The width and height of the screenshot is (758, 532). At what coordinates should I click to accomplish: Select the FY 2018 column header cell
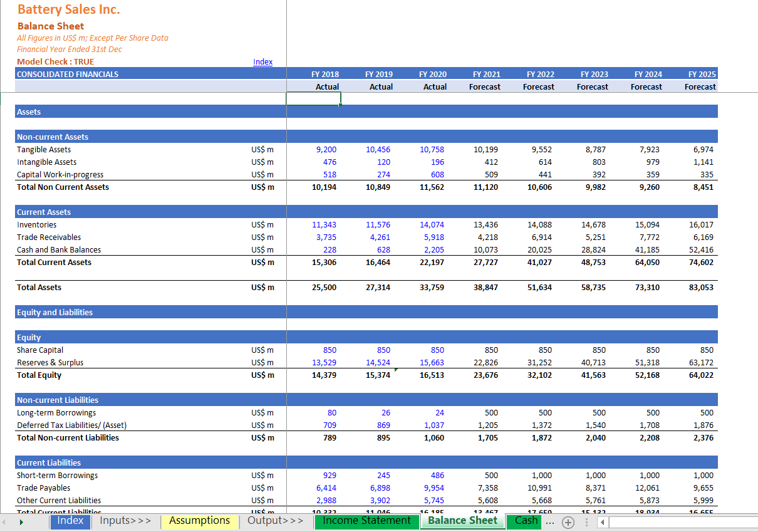coord(325,74)
